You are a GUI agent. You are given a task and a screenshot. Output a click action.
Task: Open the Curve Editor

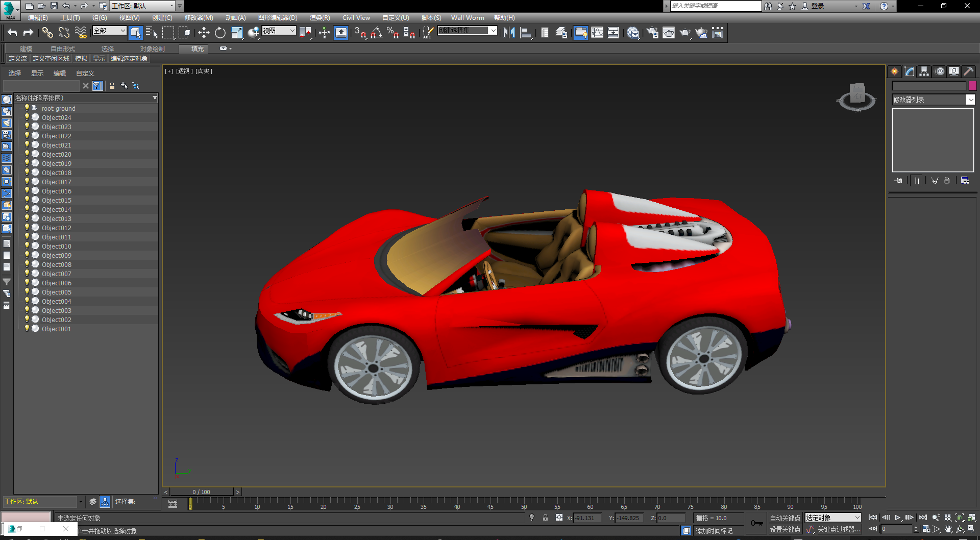click(x=597, y=33)
